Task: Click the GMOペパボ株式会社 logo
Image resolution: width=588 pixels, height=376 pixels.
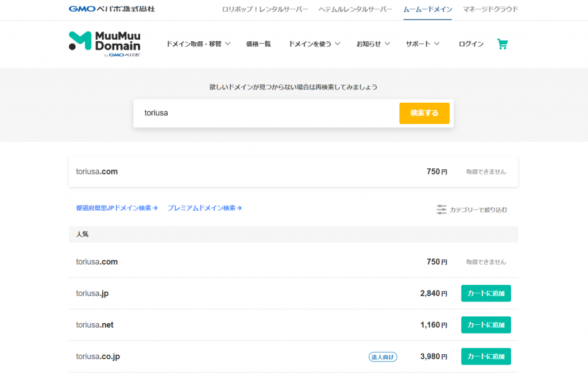Action: (x=112, y=9)
